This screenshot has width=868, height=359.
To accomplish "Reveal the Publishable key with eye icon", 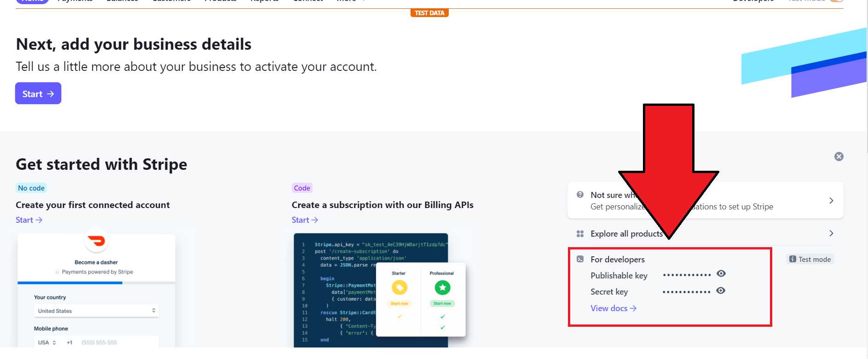I will tap(721, 274).
